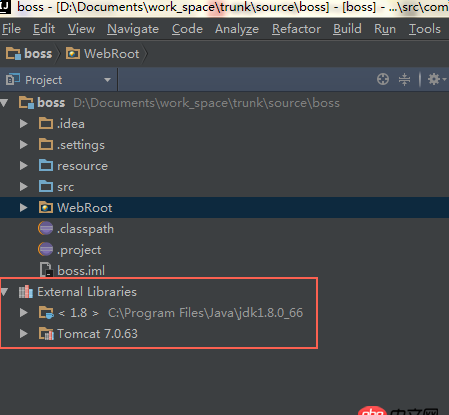Click the JDK 1.8 library icon
The image size is (449, 415).
coord(46,313)
